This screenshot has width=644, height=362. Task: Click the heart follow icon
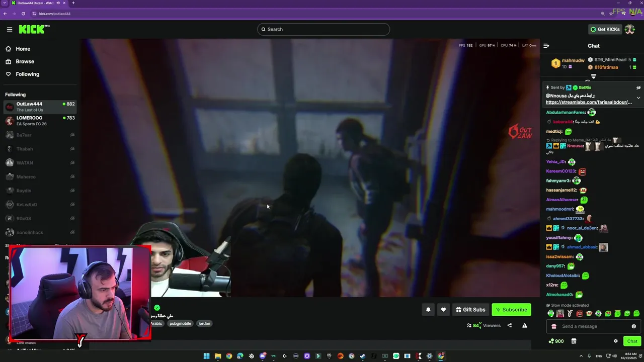[443, 310]
